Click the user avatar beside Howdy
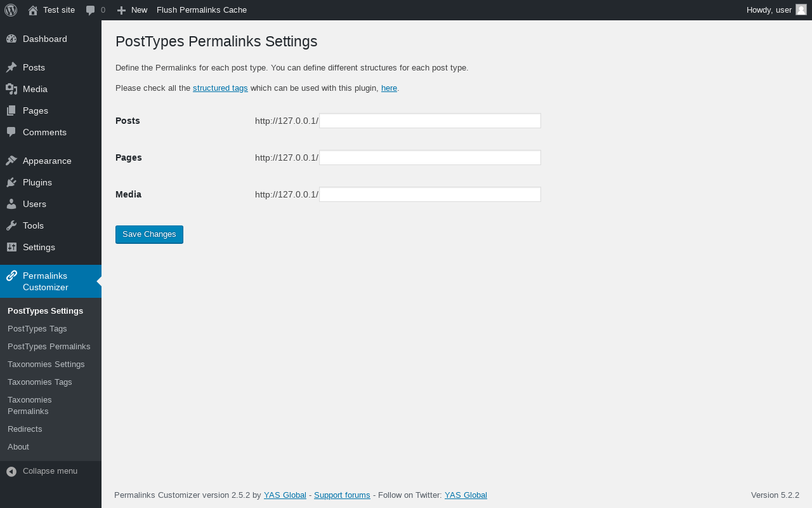The image size is (812, 508). 801,10
